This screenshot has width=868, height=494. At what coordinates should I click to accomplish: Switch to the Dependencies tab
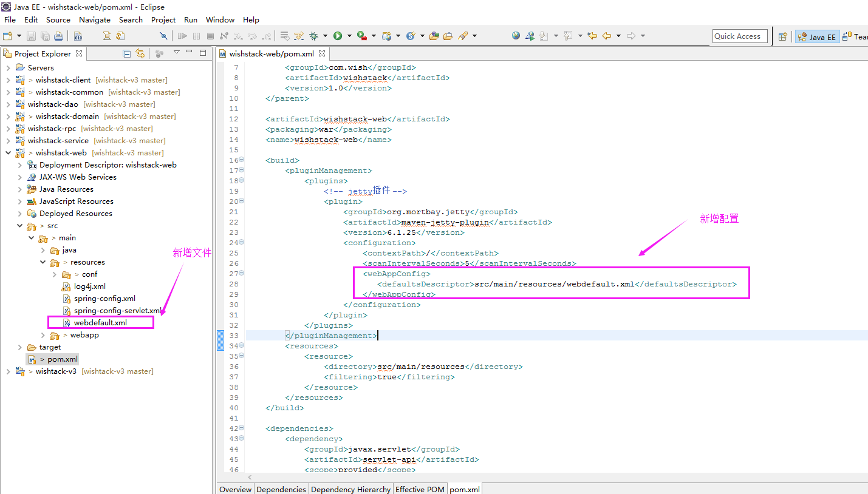(281, 489)
